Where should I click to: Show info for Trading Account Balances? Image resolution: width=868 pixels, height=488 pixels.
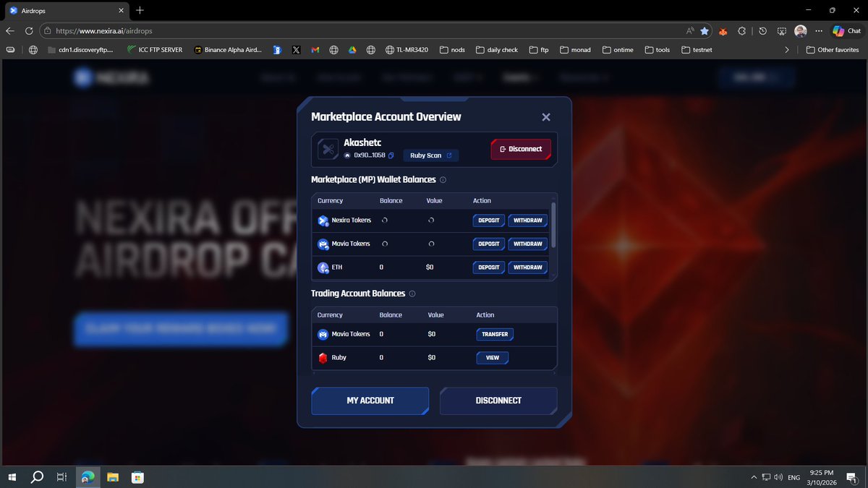click(x=412, y=294)
